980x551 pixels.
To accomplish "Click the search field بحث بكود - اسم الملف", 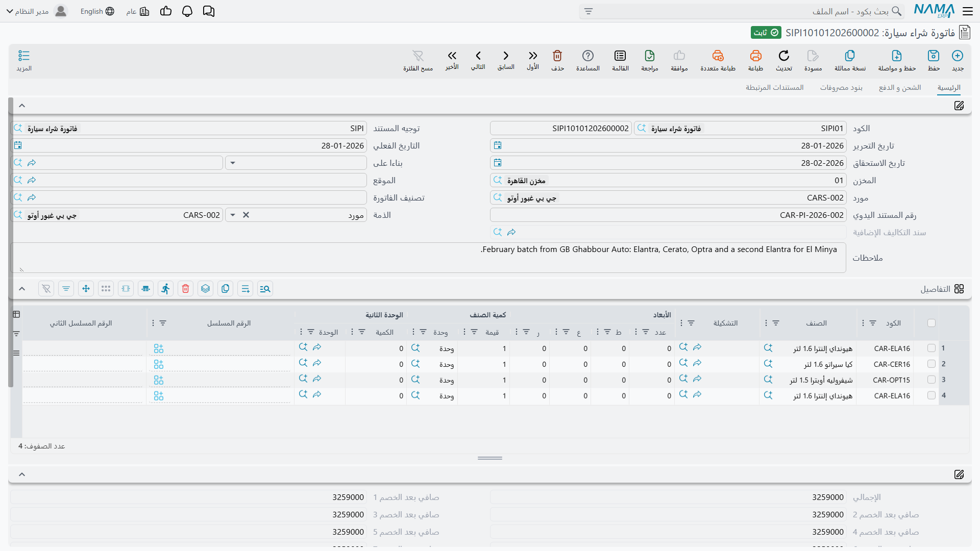I will [x=742, y=11].
